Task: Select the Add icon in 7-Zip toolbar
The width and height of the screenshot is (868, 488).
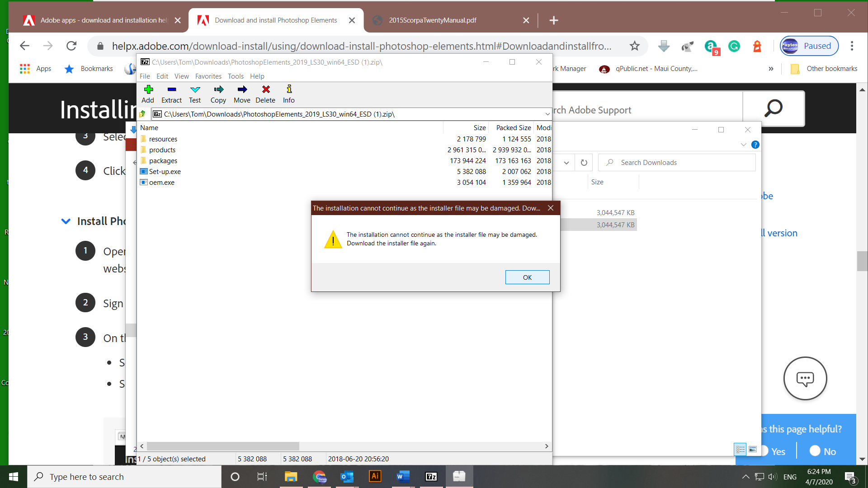Action: coord(147,94)
